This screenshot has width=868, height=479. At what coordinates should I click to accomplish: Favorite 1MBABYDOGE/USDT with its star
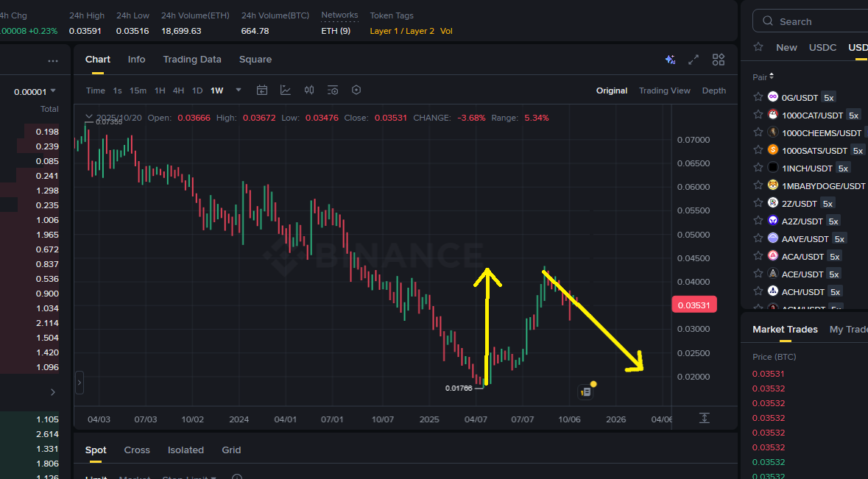click(758, 185)
